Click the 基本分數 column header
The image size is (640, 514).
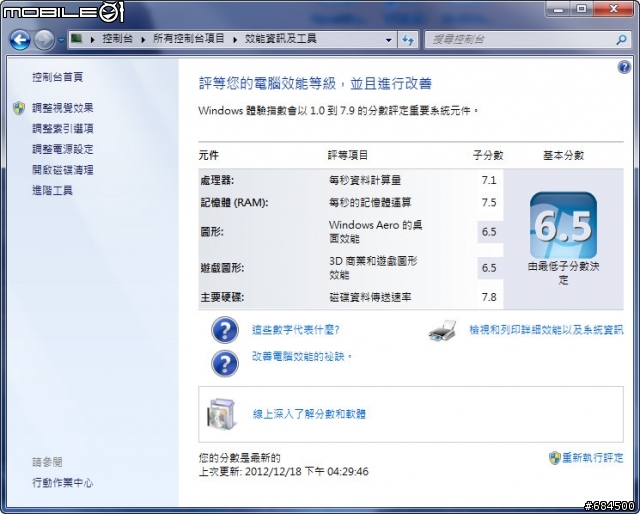[563, 155]
